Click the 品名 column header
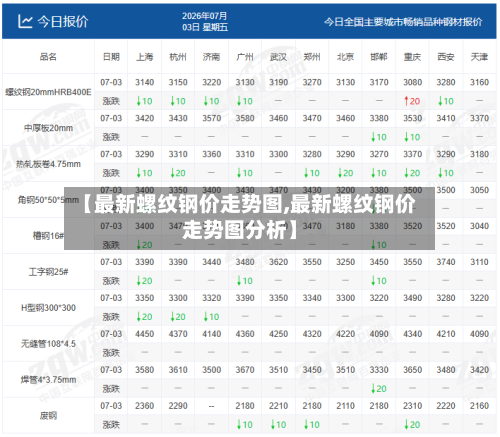This screenshot has width=500, height=437. pyautogui.click(x=48, y=57)
